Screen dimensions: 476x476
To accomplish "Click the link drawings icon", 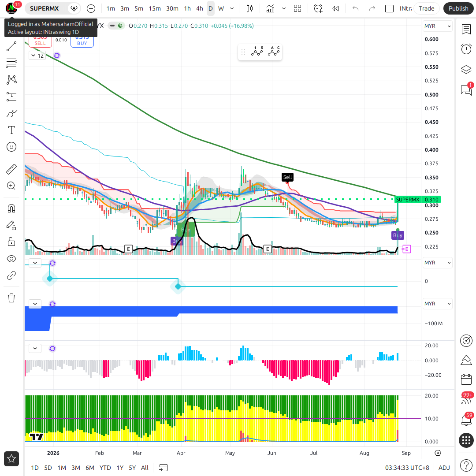I will pyautogui.click(x=11, y=275).
